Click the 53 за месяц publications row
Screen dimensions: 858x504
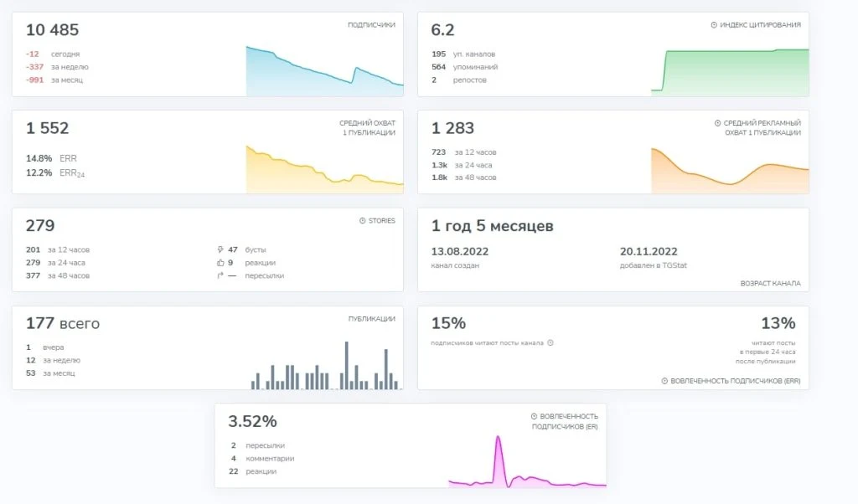(50, 373)
